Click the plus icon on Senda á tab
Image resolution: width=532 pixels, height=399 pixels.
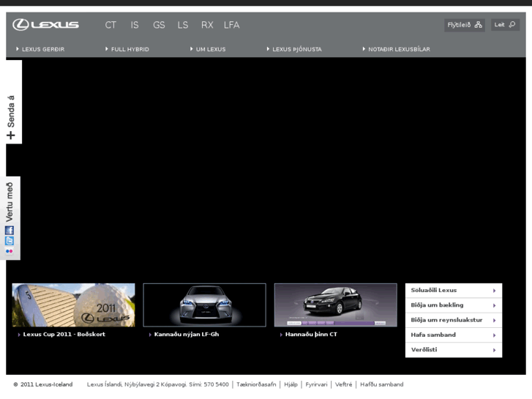click(x=11, y=135)
